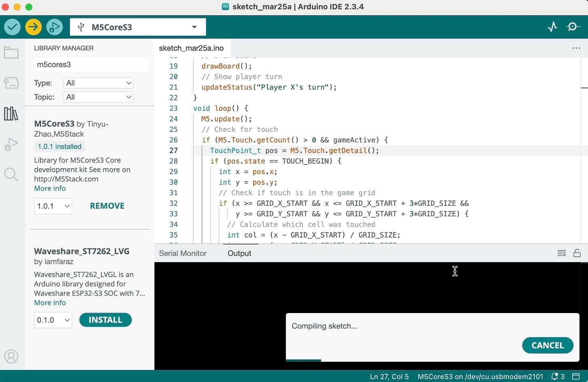
Task: Click the M5CoreS3 library title
Action: pyautogui.click(x=54, y=124)
